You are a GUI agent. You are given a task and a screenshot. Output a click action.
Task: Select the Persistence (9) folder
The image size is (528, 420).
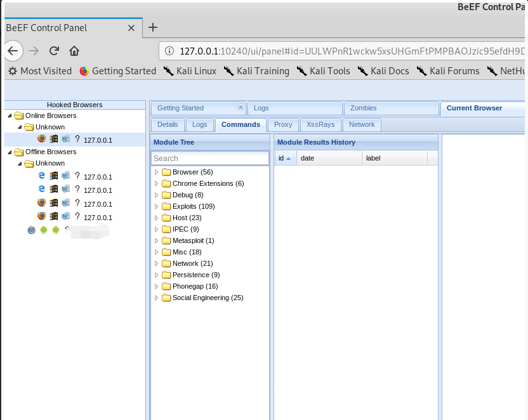coord(196,275)
